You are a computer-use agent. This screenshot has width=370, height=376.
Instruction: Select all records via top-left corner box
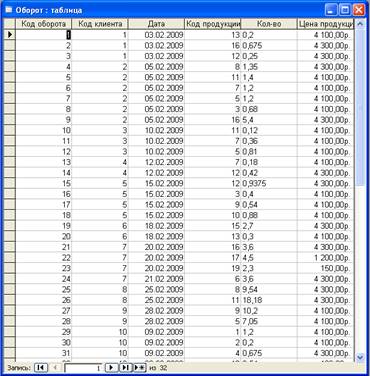click(9, 24)
